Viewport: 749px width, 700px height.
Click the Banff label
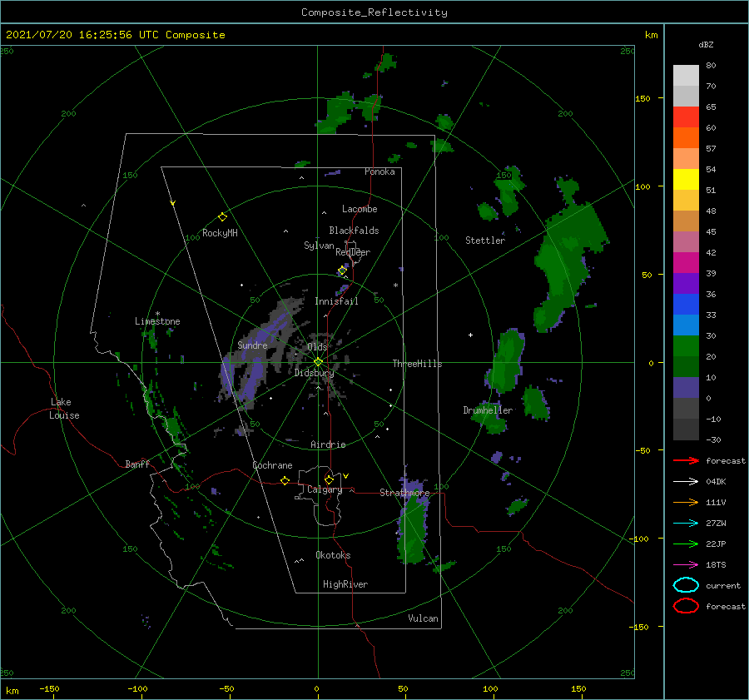pos(137,464)
